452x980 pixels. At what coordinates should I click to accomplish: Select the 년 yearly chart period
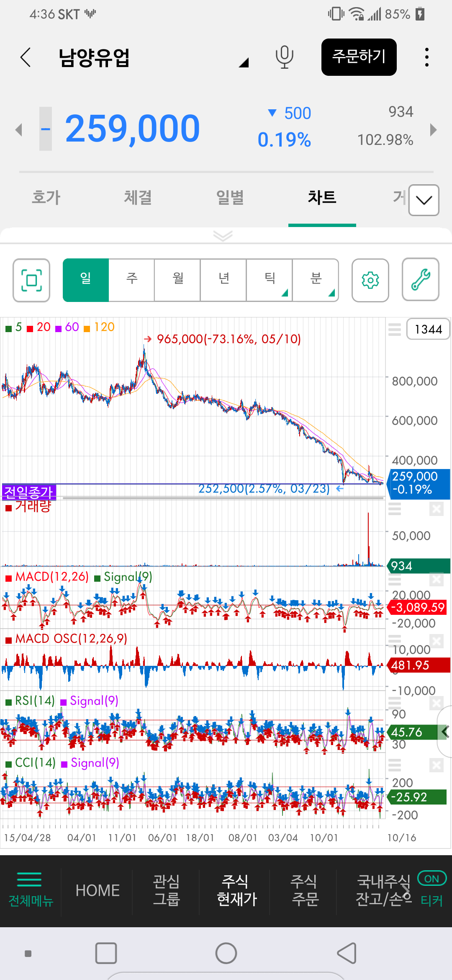(x=224, y=280)
